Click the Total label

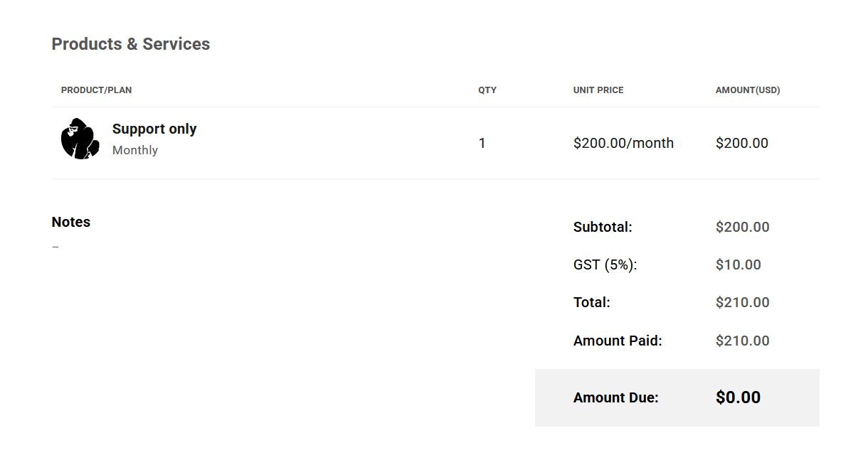click(x=592, y=303)
